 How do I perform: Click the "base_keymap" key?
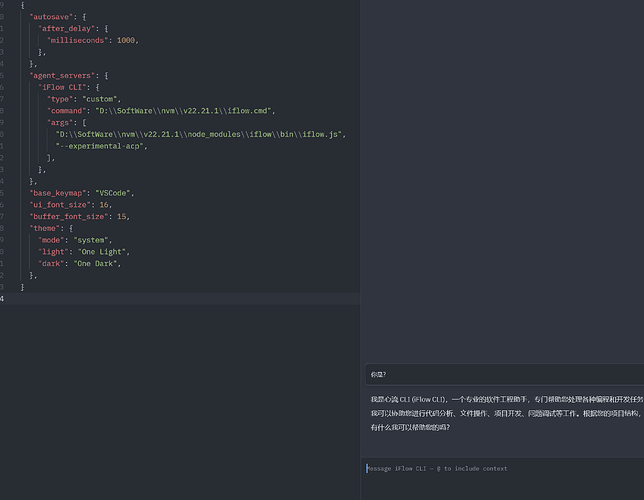point(58,193)
